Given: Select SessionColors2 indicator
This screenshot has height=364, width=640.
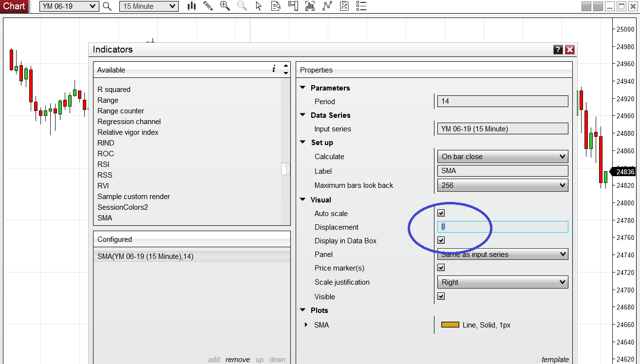Looking at the screenshot, I should (x=123, y=207).
